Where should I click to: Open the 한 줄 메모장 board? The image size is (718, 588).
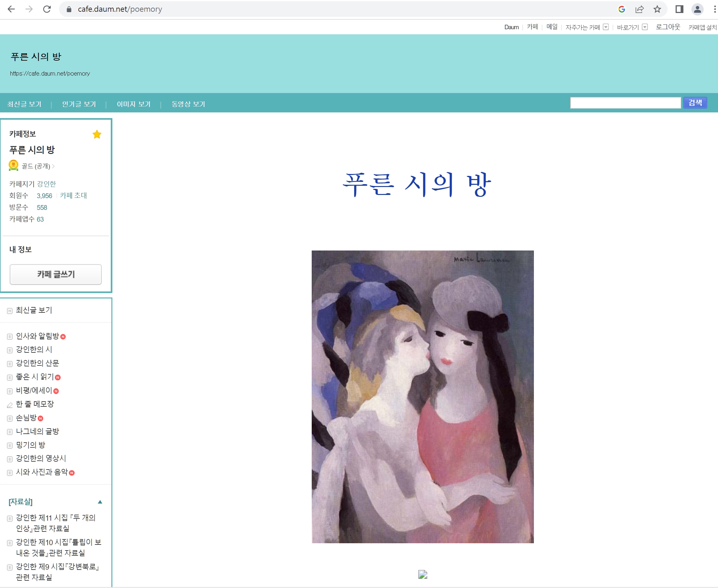tap(35, 404)
